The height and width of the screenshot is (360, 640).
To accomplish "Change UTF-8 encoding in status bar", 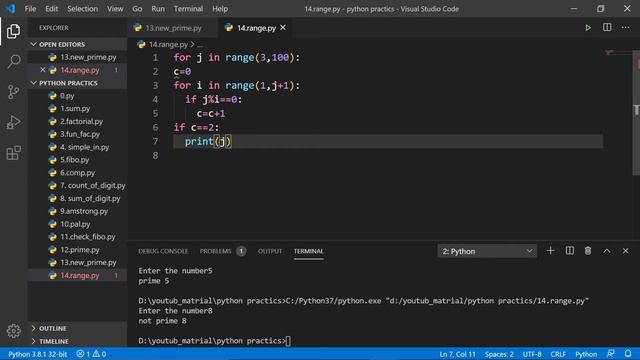I will (532, 354).
